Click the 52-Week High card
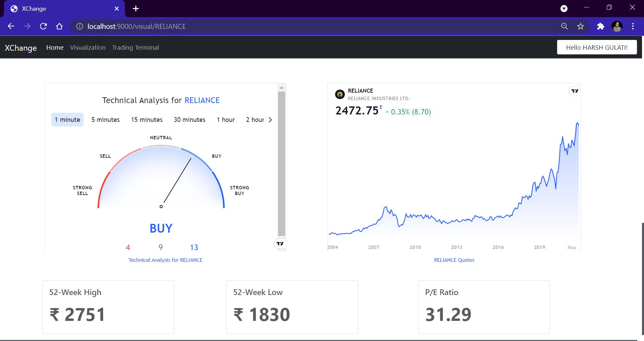This screenshot has width=644, height=341. pyautogui.click(x=108, y=307)
